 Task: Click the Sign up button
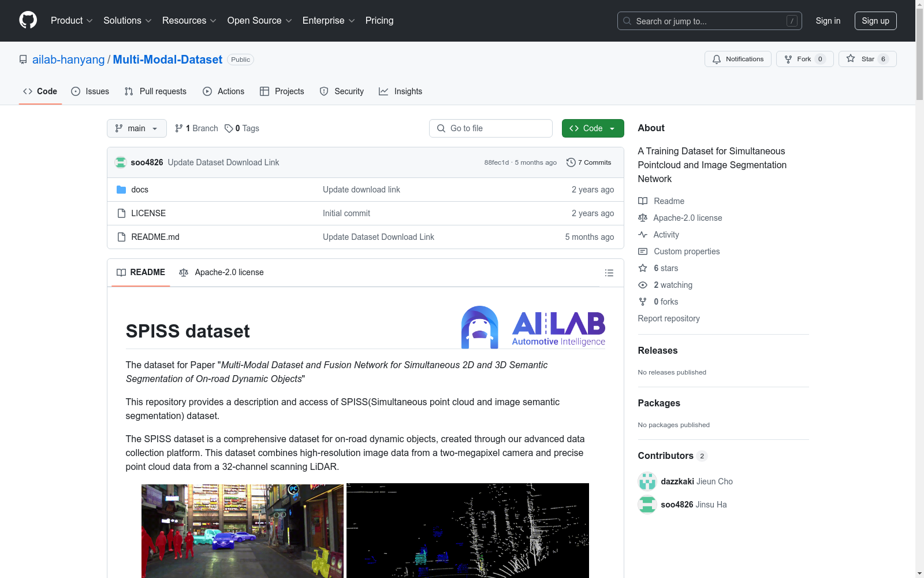coord(875,21)
